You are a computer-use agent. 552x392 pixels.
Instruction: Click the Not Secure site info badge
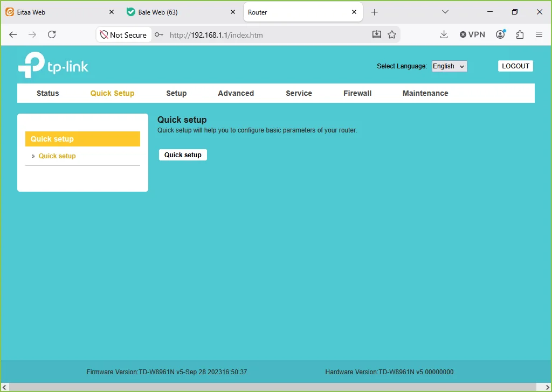124,34
